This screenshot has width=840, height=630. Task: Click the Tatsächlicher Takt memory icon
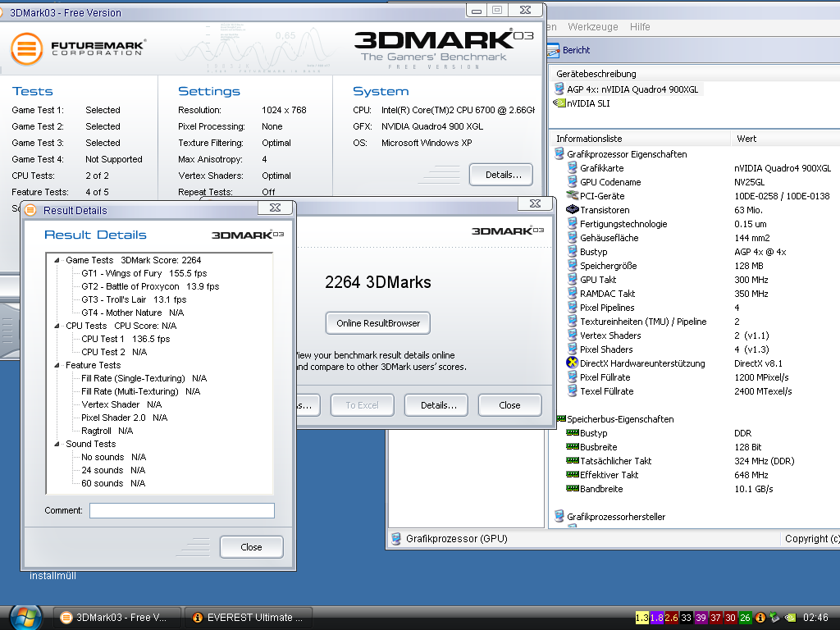[572, 460]
